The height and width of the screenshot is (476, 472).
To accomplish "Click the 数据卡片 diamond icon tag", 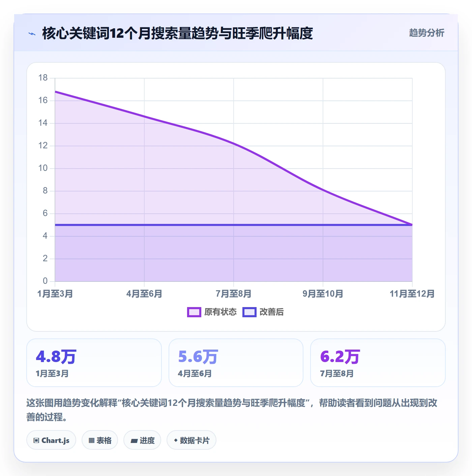I will [x=191, y=440].
